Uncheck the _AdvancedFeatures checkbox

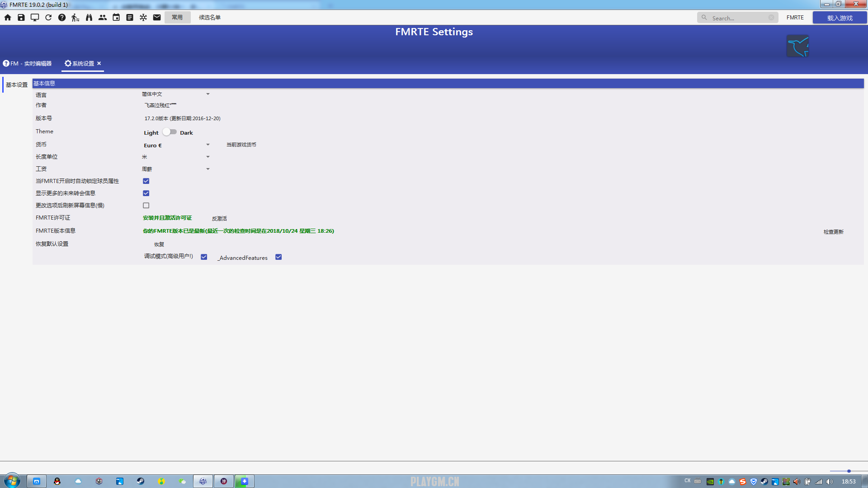(x=278, y=257)
